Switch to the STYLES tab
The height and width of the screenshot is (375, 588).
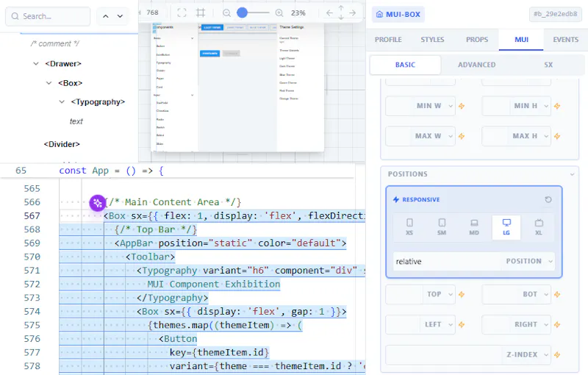pos(432,40)
